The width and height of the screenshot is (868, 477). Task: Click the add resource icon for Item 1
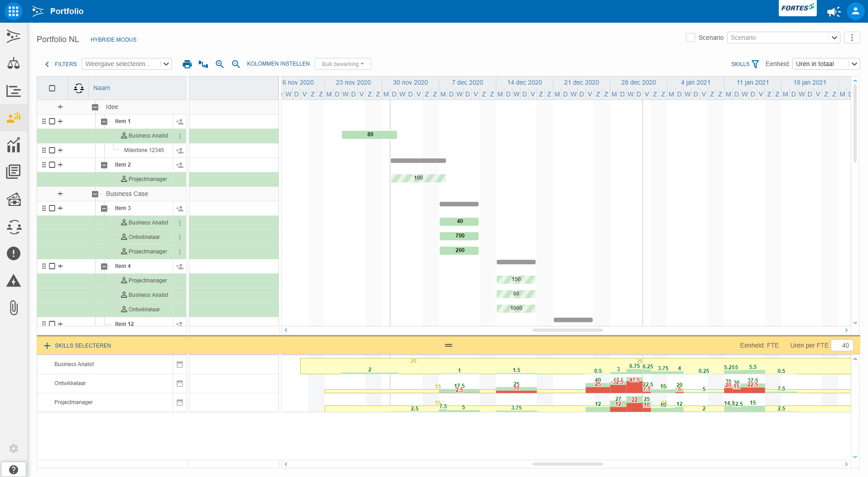tap(180, 122)
